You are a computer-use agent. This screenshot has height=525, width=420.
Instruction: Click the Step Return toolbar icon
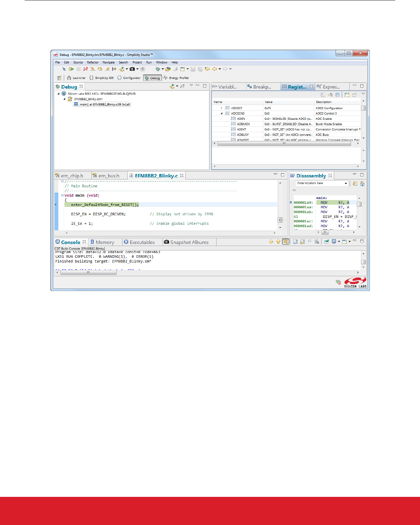point(107,69)
